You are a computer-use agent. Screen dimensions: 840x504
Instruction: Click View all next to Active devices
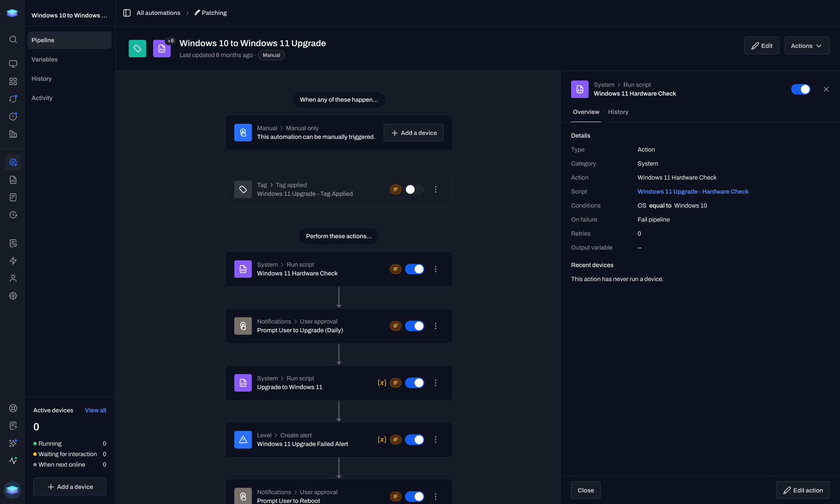(95, 410)
